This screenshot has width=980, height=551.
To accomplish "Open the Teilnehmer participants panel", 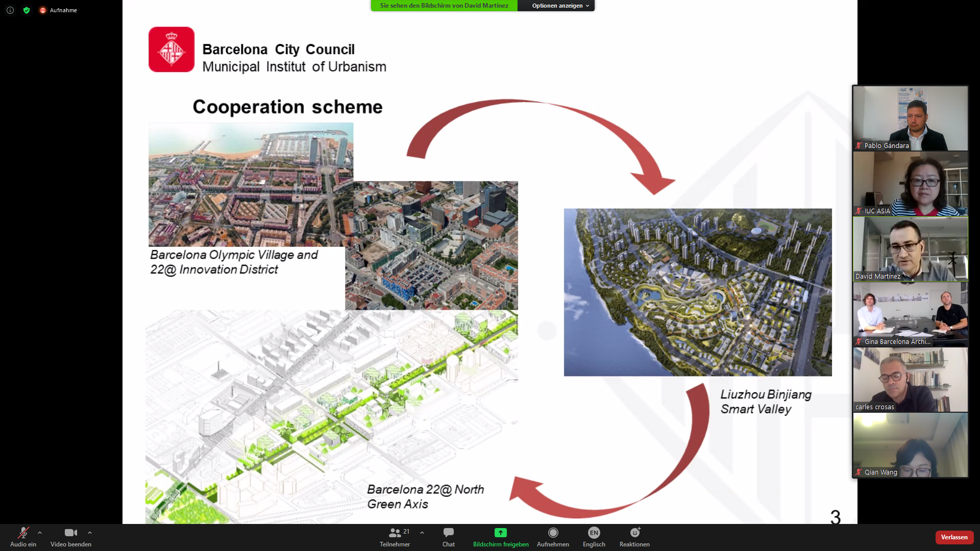I will 395,533.
